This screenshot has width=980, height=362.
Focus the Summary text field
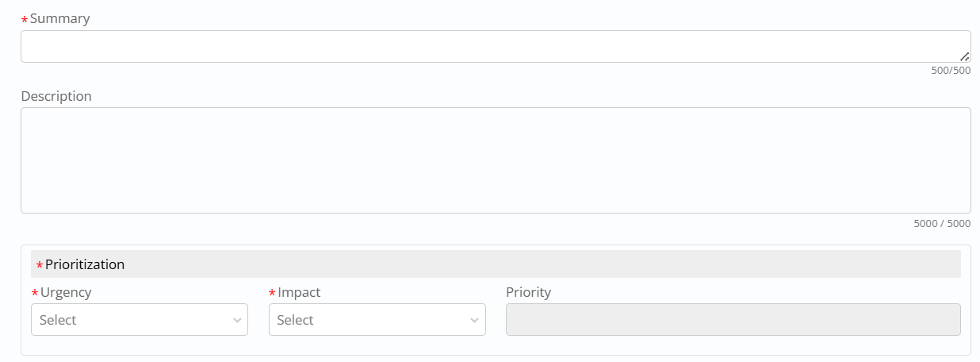tap(492, 47)
